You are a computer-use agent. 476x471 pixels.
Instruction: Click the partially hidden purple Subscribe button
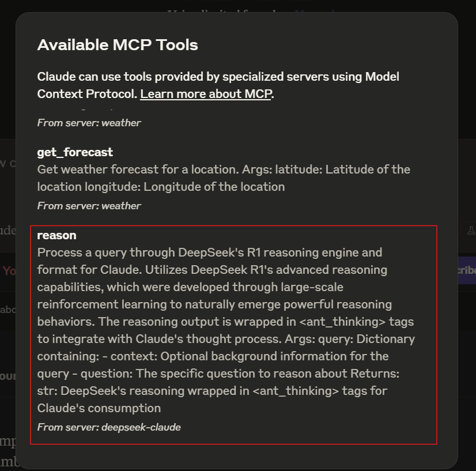(x=467, y=270)
